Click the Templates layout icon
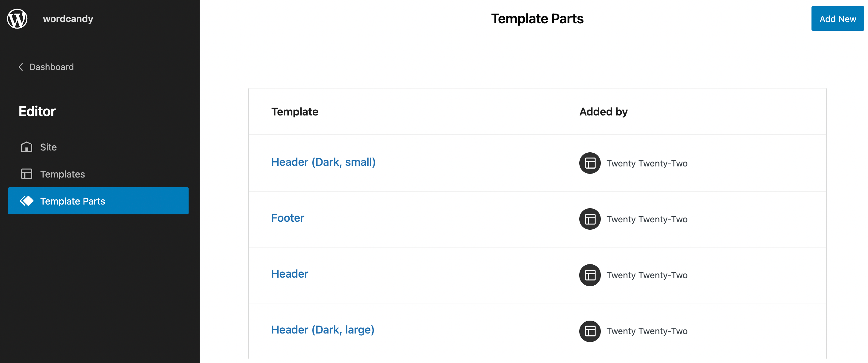This screenshot has height=363, width=868. click(27, 174)
